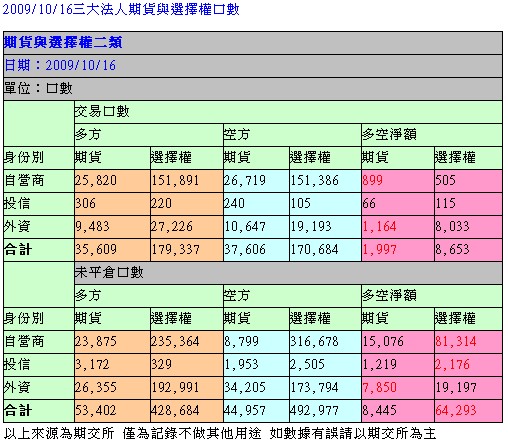Select total value 8,653
The height and width of the screenshot is (444, 508).
(453, 249)
